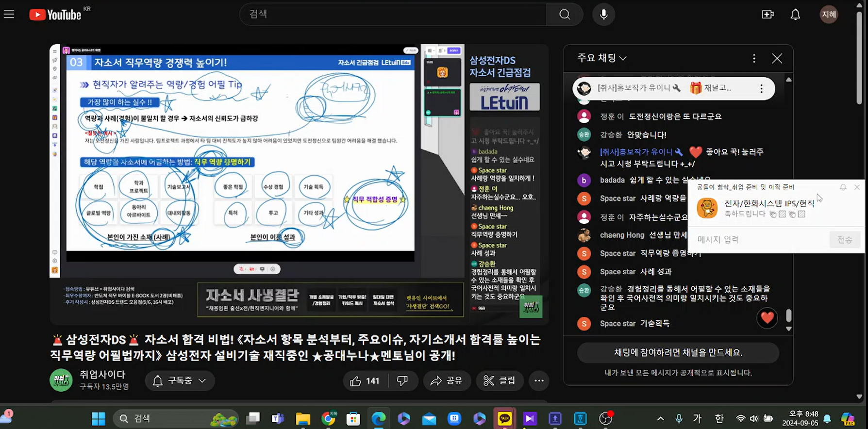Image resolution: width=868 pixels, height=429 pixels.
Task: Open Wi-Fi network quick settings
Action: click(740, 418)
